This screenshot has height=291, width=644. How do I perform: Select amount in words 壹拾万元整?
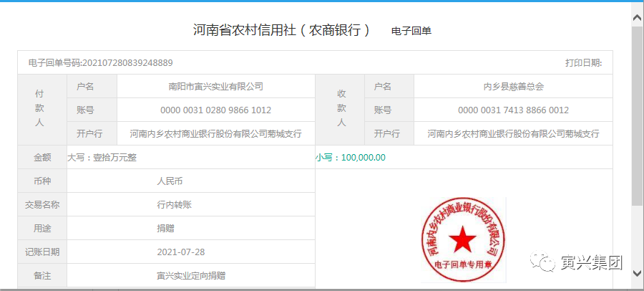[x=115, y=158]
